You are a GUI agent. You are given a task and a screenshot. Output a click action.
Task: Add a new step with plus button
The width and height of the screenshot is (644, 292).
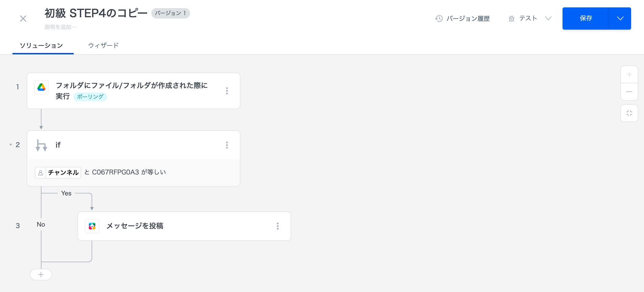pyautogui.click(x=41, y=275)
